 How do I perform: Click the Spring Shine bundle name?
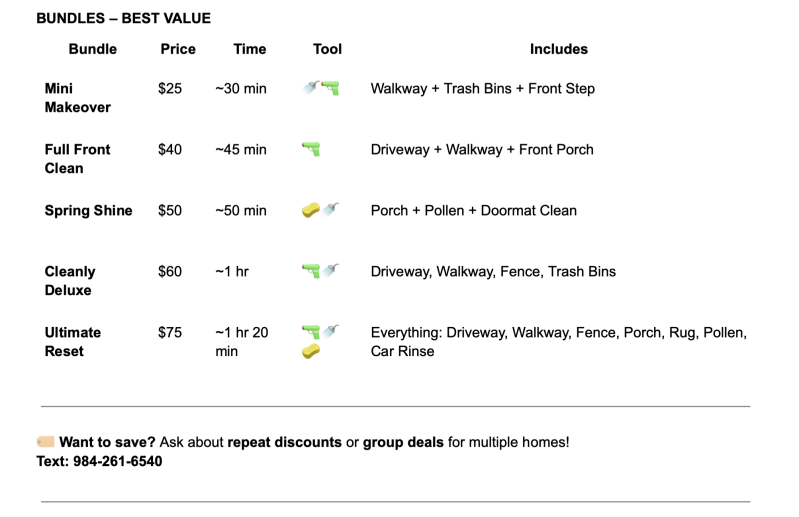click(89, 211)
